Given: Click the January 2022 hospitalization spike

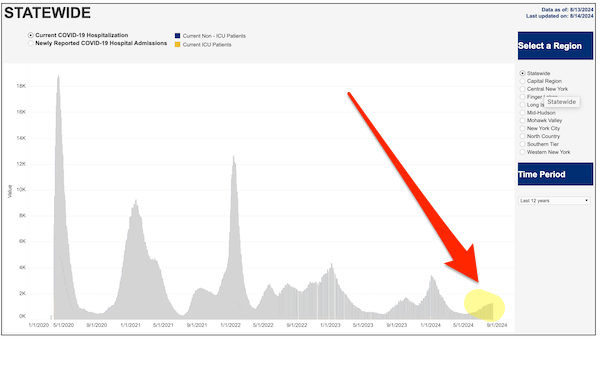Looking at the screenshot, I should [x=234, y=159].
